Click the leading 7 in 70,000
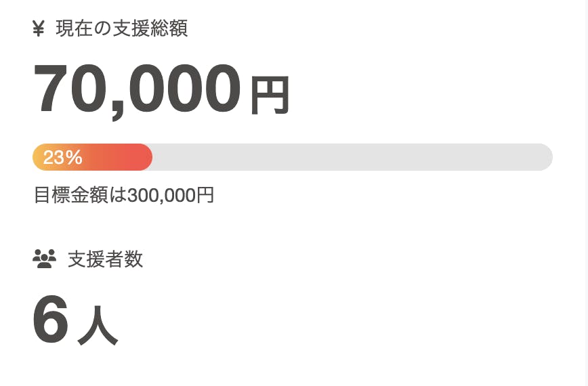The height and width of the screenshot is (386, 588). tap(54, 90)
